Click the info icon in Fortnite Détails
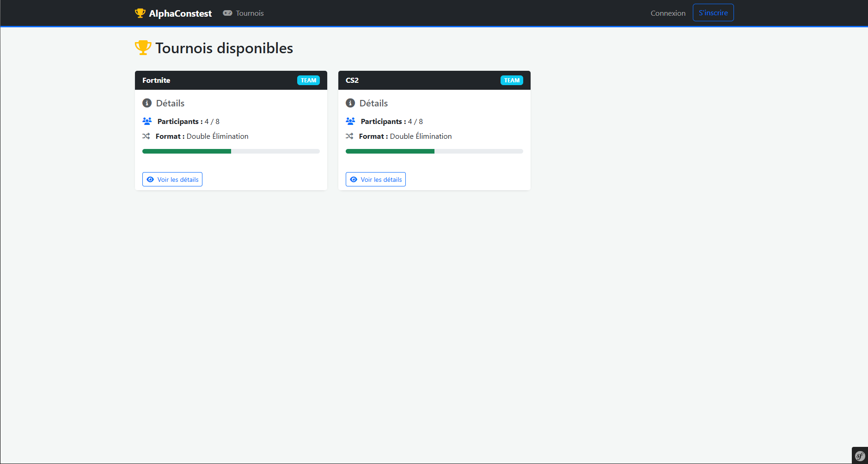 tap(147, 103)
